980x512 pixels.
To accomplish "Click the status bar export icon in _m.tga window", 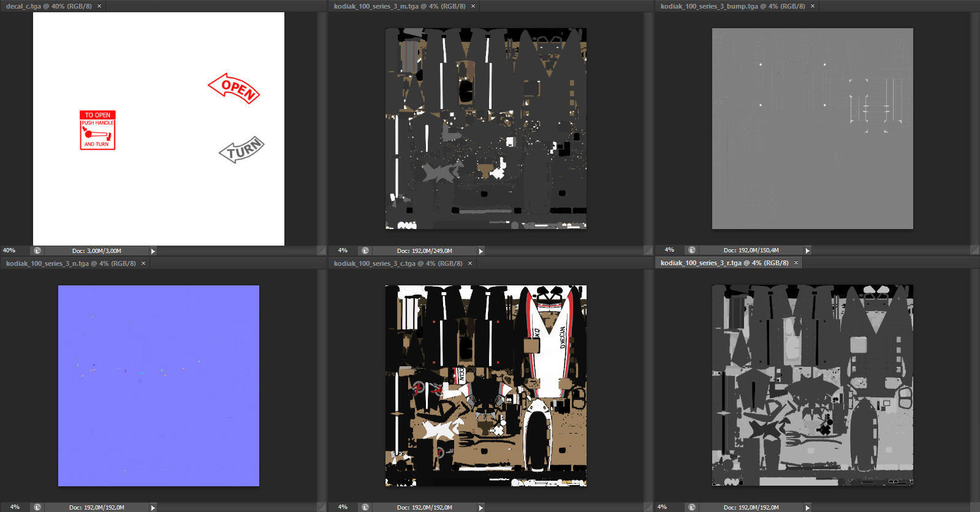I will 365,250.
